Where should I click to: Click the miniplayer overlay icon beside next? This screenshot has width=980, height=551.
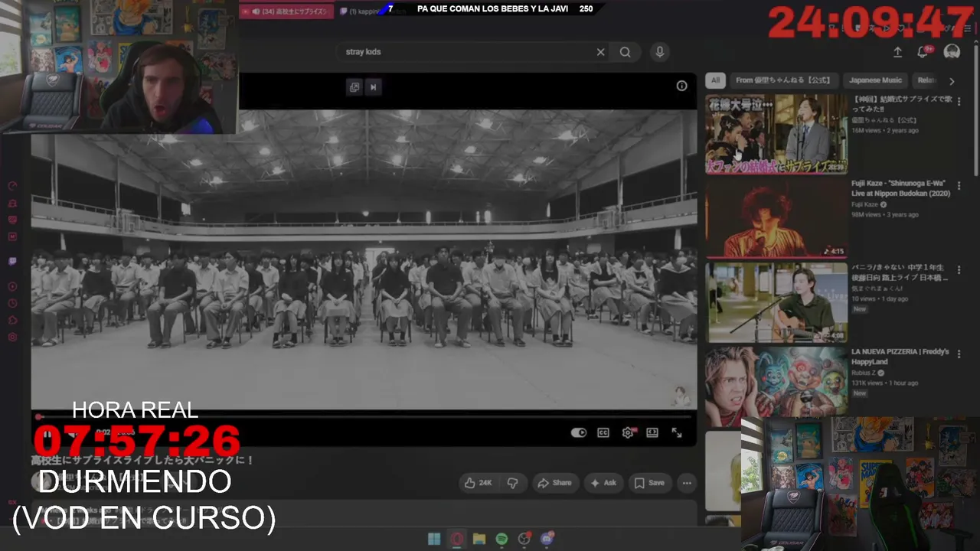[354, 87]
